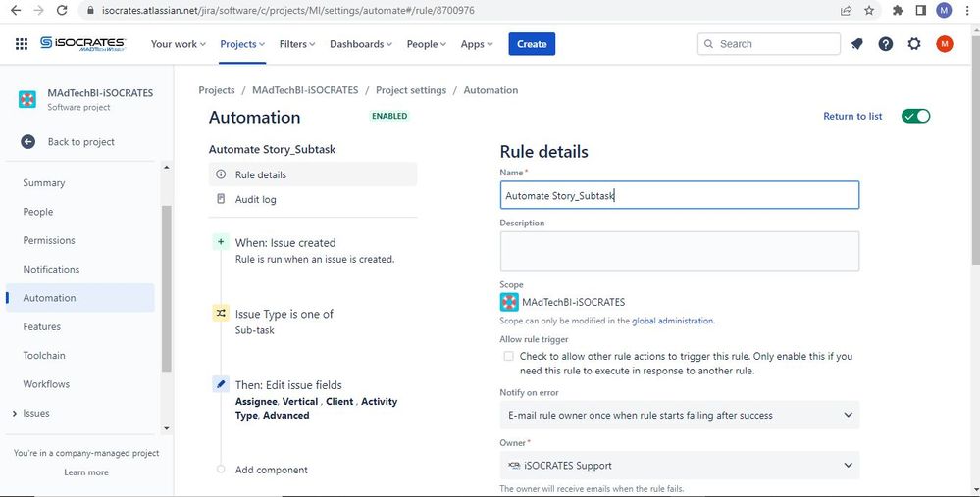Click the MAdTechBI-iSOCRATES breadcrumb link
This screenshot has height=497, width=980.
[x=305, y=90]
